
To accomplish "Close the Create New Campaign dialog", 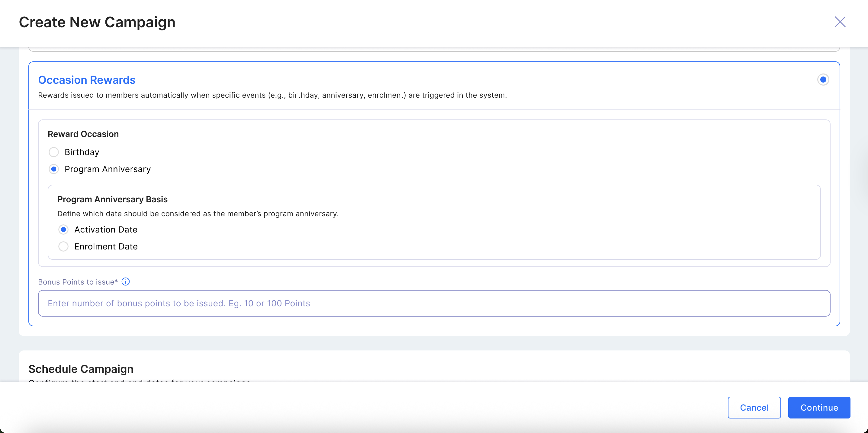I will pyautogui.click(x=840, y=22).
